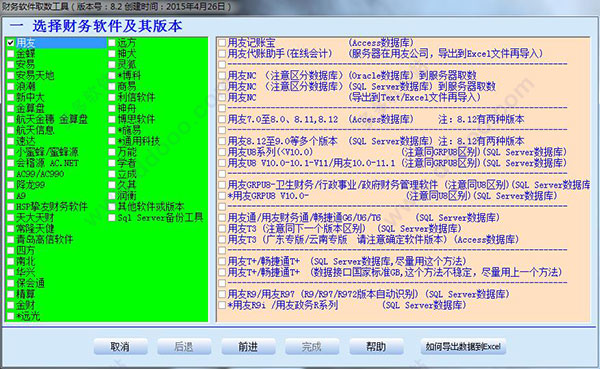Select 用友U8系列(<V10.0) version

[222, 152]
